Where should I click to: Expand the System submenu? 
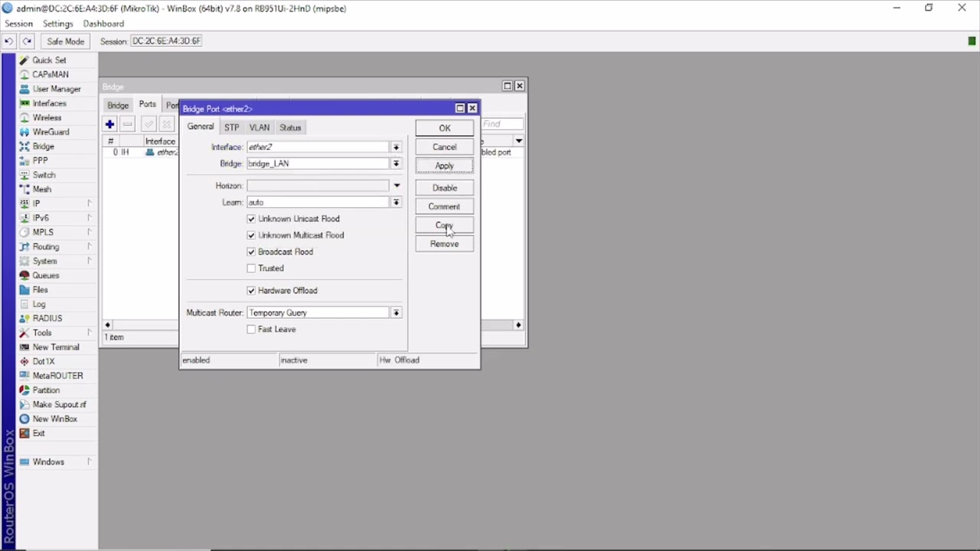point(89,261)
